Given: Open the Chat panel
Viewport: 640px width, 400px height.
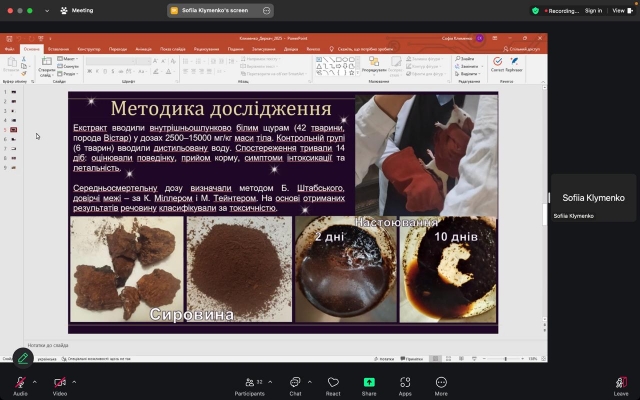Looking at the screenshot, I should coord(295,386).
